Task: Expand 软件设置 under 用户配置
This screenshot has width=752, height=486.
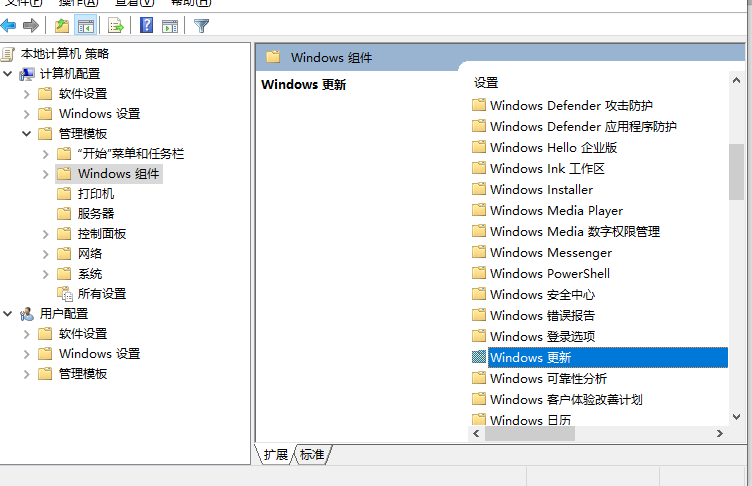Action: [27, 334]
